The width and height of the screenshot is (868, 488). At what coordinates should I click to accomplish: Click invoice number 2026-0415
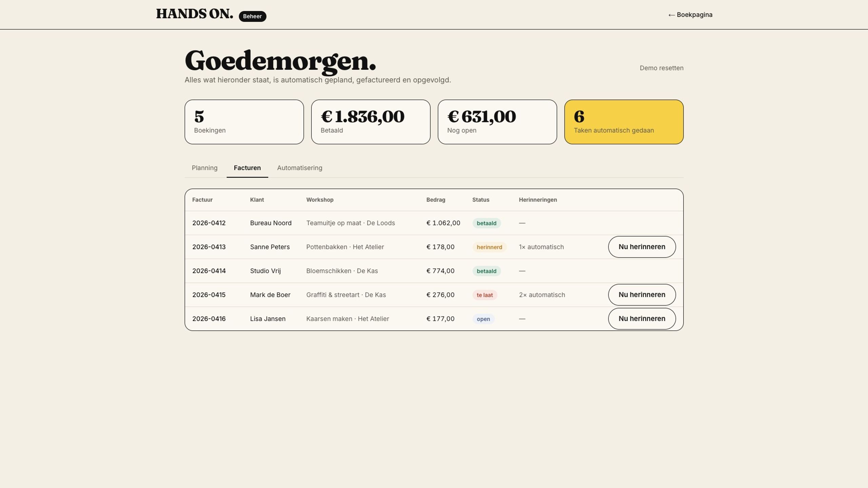click(209, 295)
